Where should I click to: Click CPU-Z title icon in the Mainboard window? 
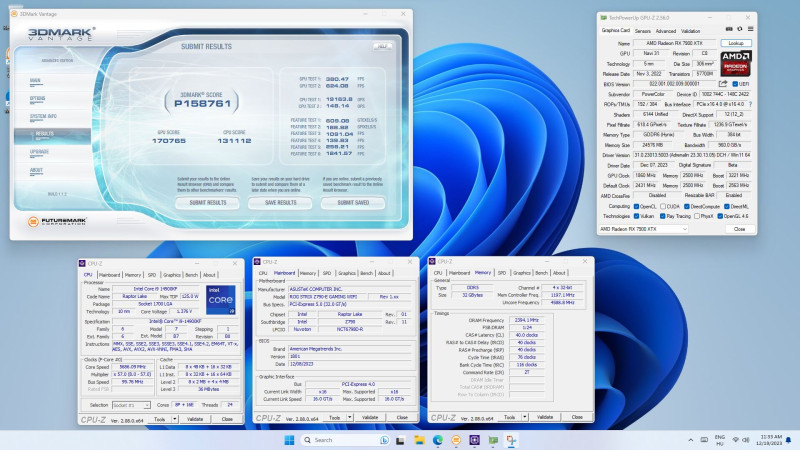point(257,262)
